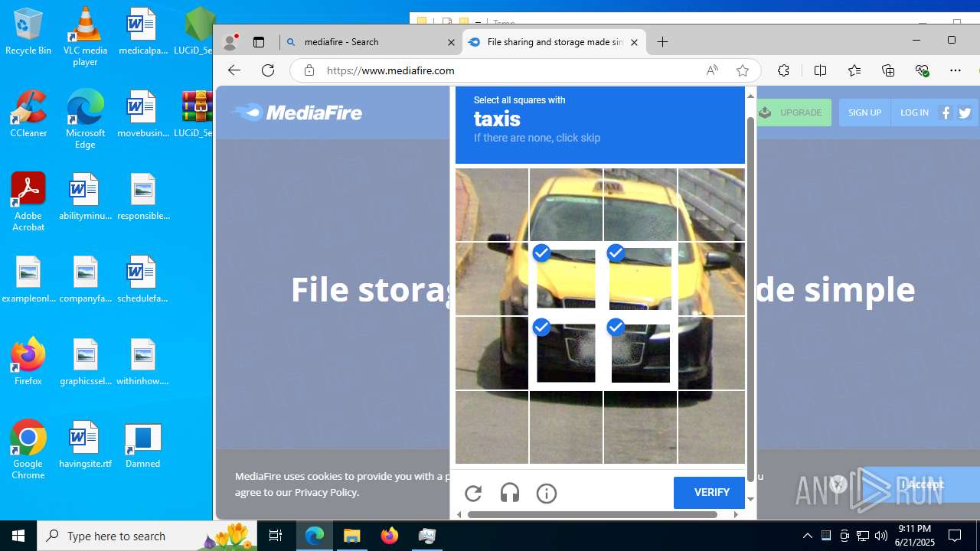This screenshot has width=980, height=551.
Task: Deselect the checked black grille tile with the badge
Action: (x=566, y=353)
